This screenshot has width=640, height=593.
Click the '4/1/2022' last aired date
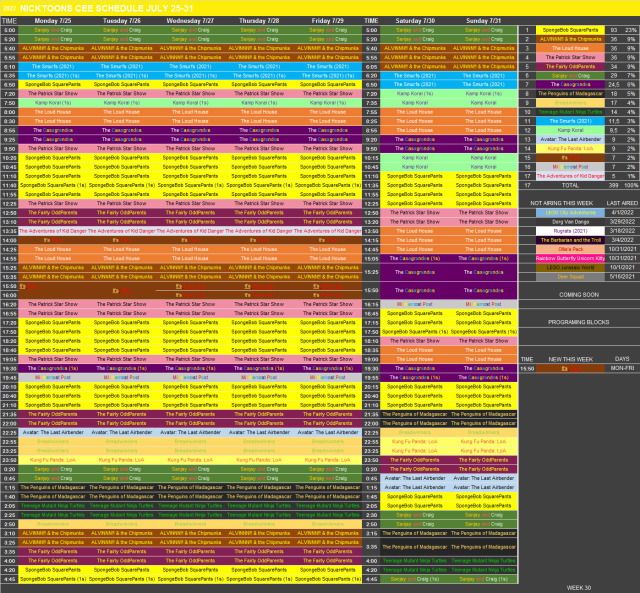[x=622, y=213]
